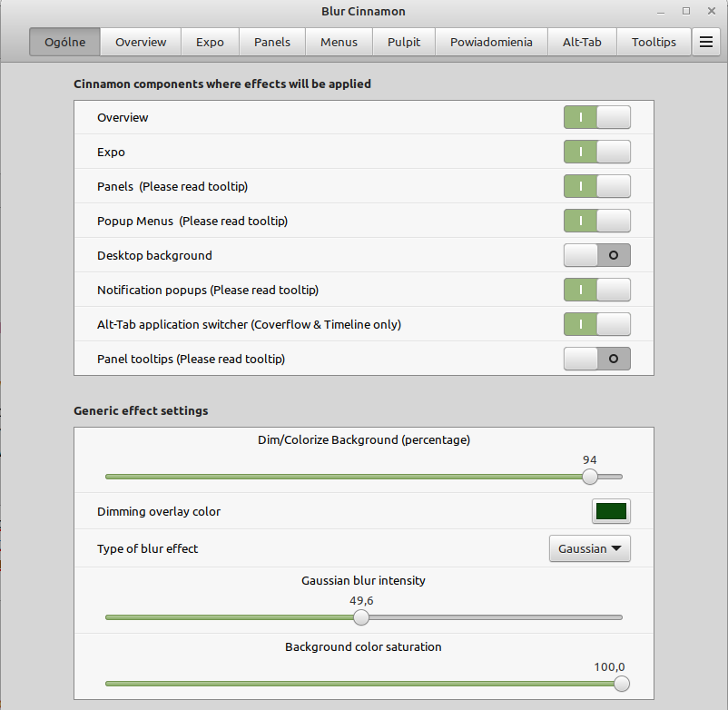Click the 'Cinnamon components where effects will be applied' heading
Viewport: 728px width, 710px height.
[x=222, y=84]
